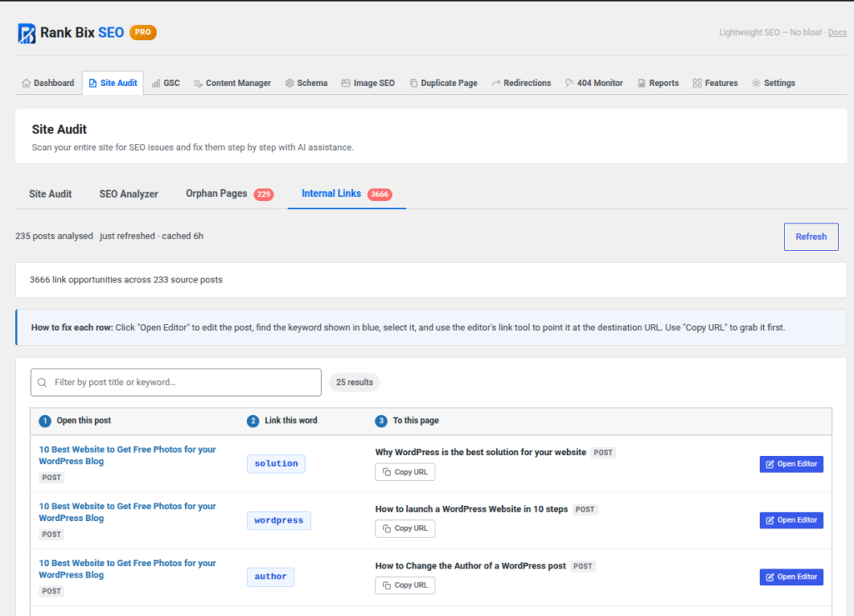
Task: Click the '25 results' badge
Action: [354, 383]
